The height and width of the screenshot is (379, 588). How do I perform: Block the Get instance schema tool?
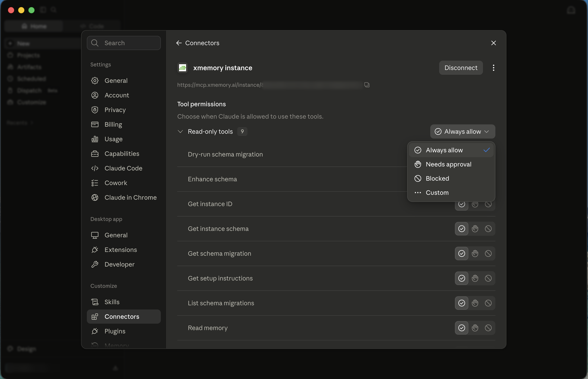(x=488, y=229)
